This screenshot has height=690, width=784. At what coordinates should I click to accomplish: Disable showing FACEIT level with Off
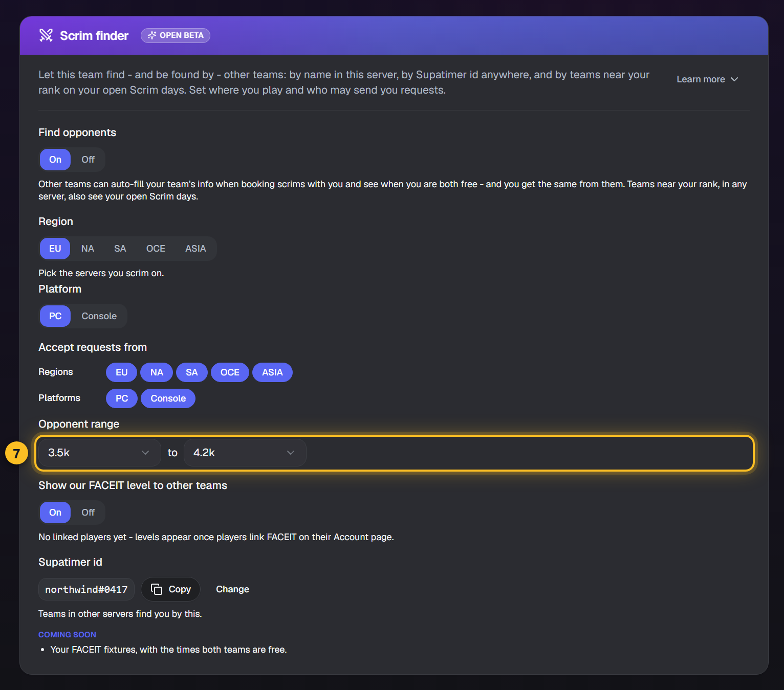coord(88,513)
